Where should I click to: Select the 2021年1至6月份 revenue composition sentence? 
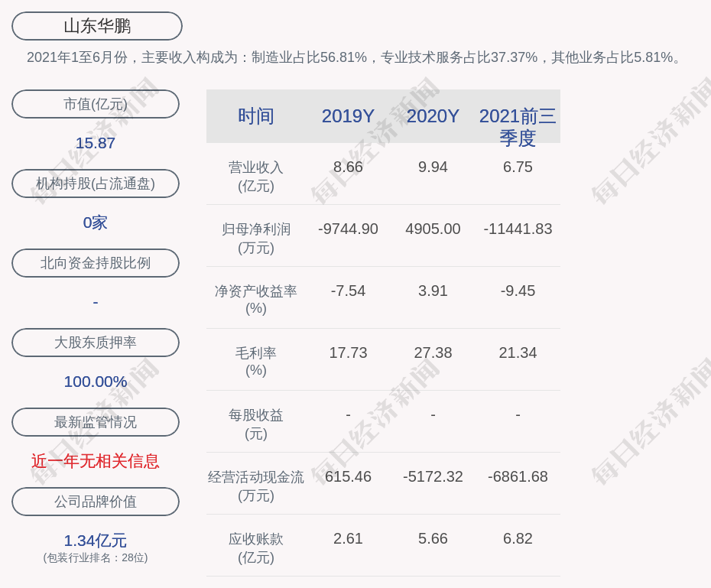(x=355, y=57)
